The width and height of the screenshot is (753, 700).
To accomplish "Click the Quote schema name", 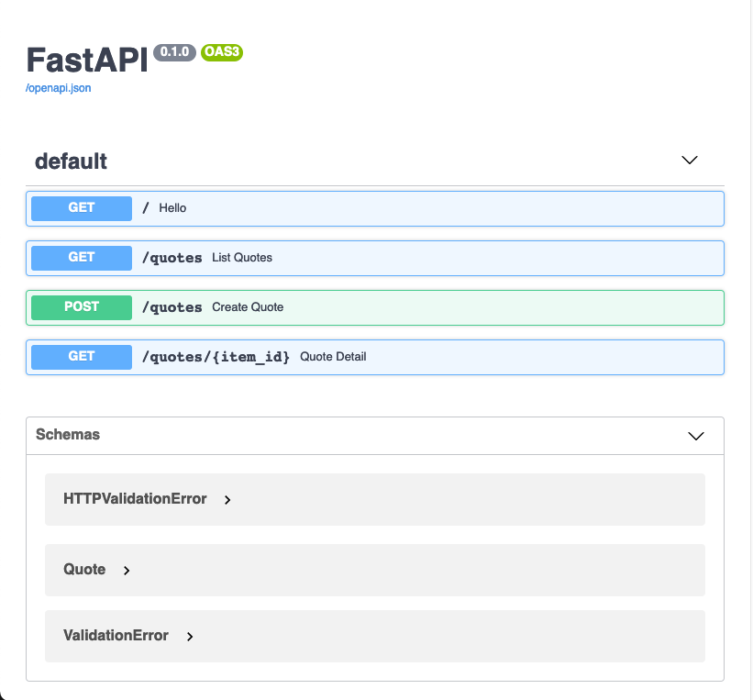I will [84, 570].
